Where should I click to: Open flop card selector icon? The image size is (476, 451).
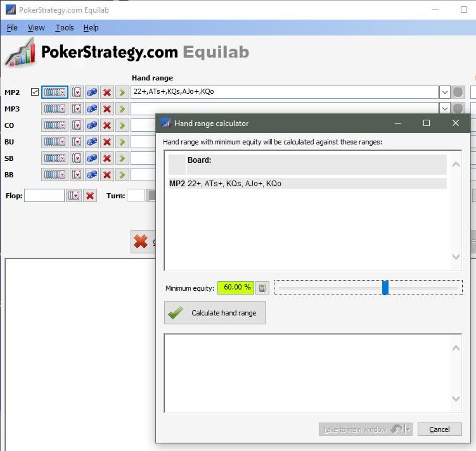tap(74, 196)
